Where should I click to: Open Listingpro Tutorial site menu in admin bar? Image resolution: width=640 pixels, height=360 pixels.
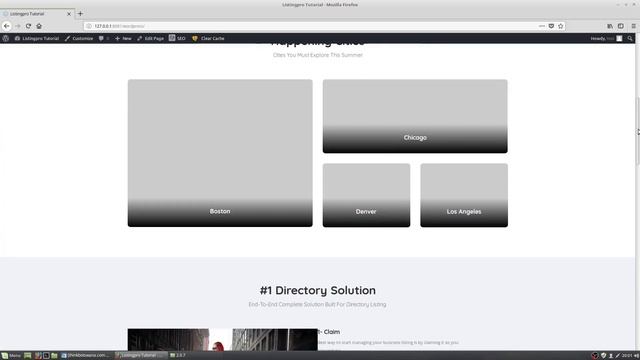37,38
